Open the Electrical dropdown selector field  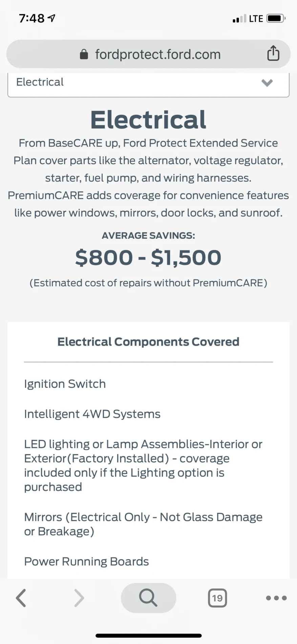(148, 83)
